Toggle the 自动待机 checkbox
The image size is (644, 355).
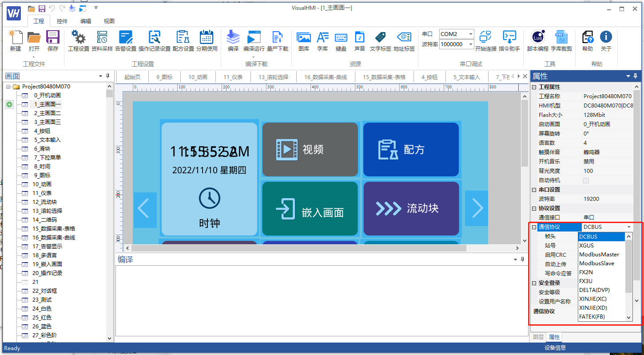(x=586, y=180)
